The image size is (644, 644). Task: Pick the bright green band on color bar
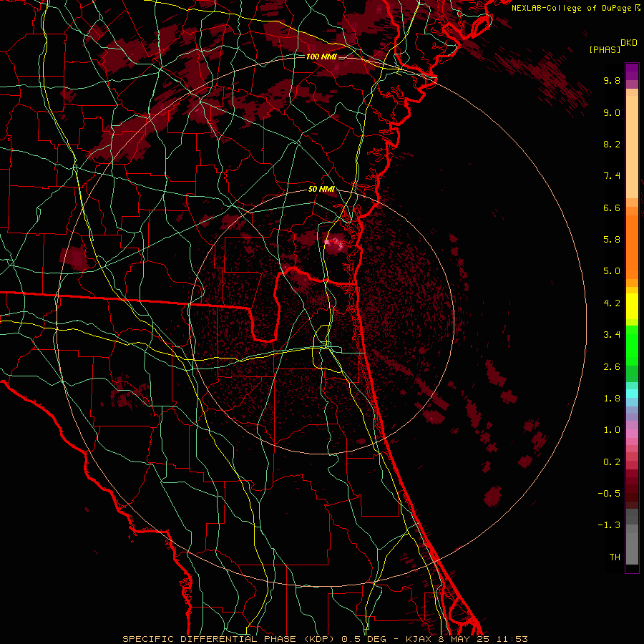click(x=632, y=346)
